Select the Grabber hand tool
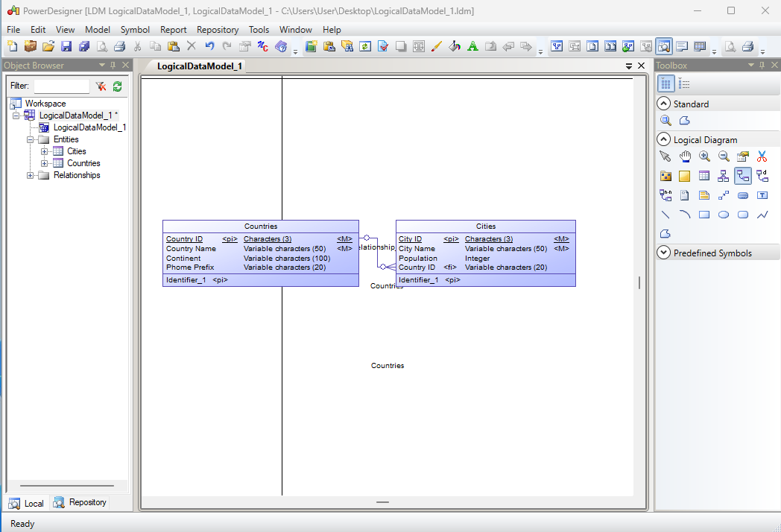781x532 pixels. 685,156
